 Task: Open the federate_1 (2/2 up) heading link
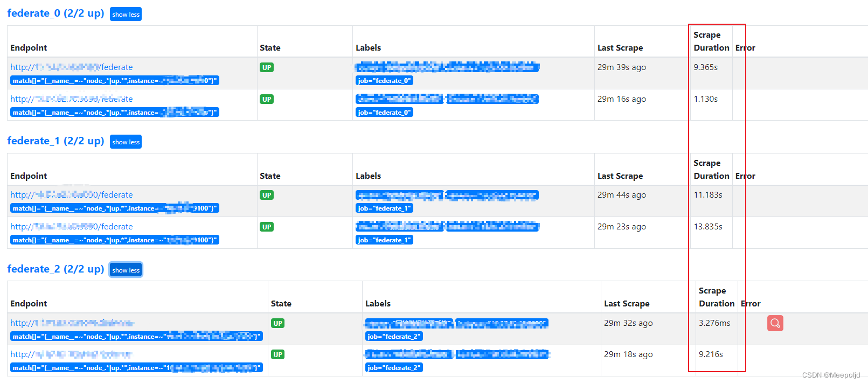coord(55,141)
